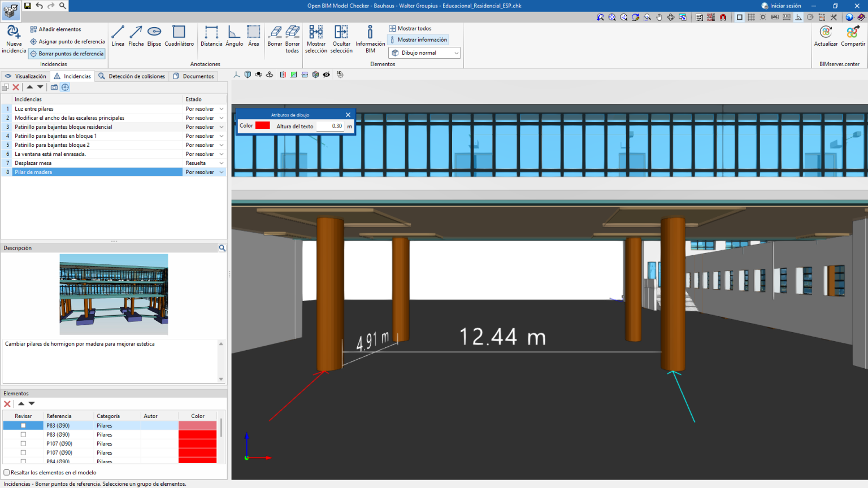Enable Resaltar los elementos en el modelo
The width and height of the screenshot is (868, 488).
6,473
